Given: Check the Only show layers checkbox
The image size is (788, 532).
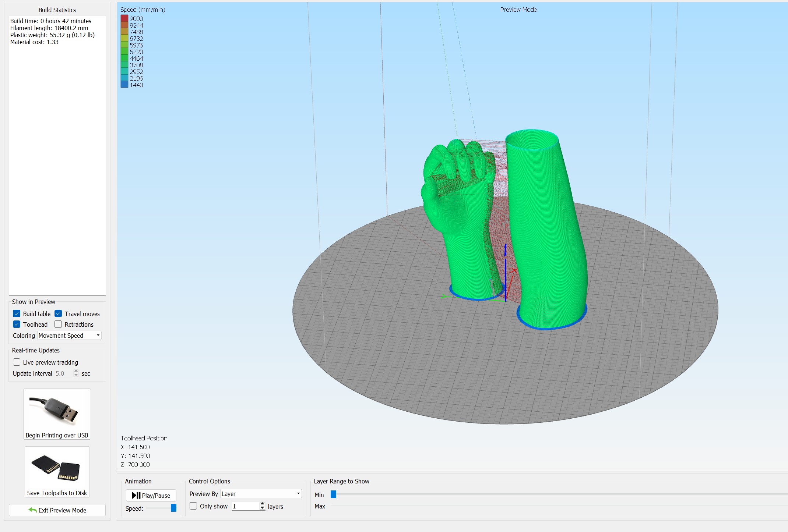Looking at the screenshot, I should [193, 506].
